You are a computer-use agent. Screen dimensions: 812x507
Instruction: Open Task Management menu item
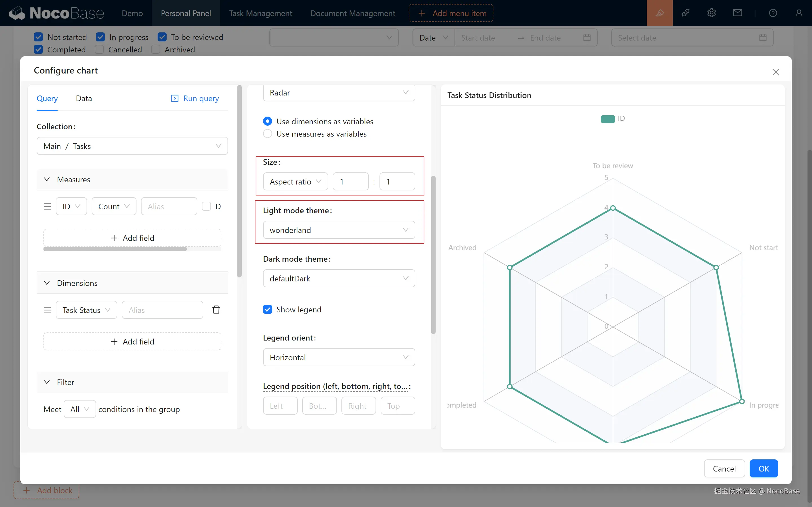click(261, 13)
